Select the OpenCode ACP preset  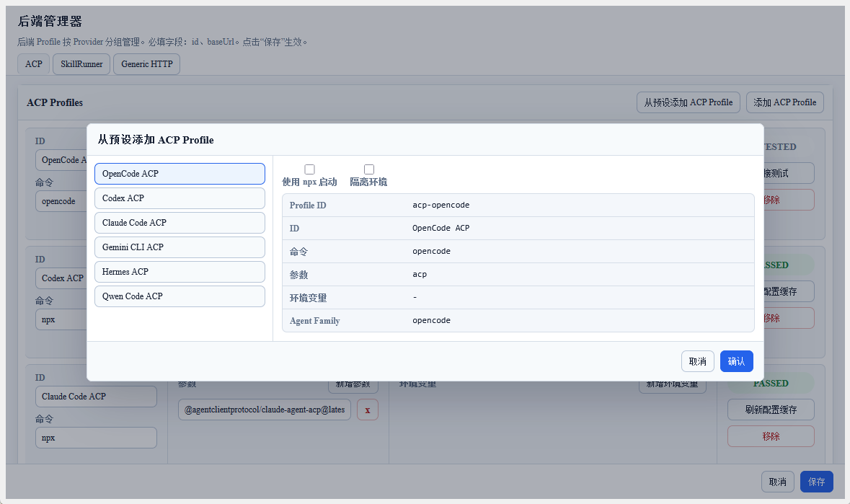click(180, 174)
